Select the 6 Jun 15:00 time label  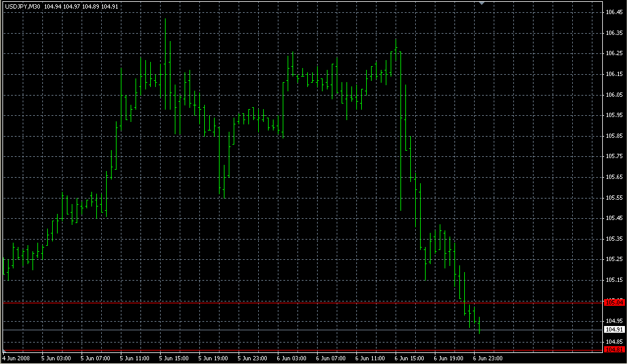409,357
